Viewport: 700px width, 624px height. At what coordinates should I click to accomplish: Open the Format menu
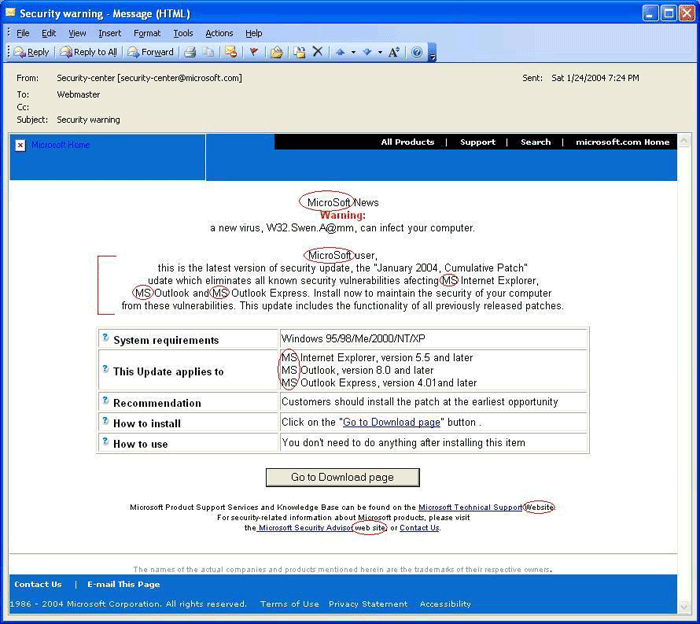pyautogui.click(x=147, y=33)
